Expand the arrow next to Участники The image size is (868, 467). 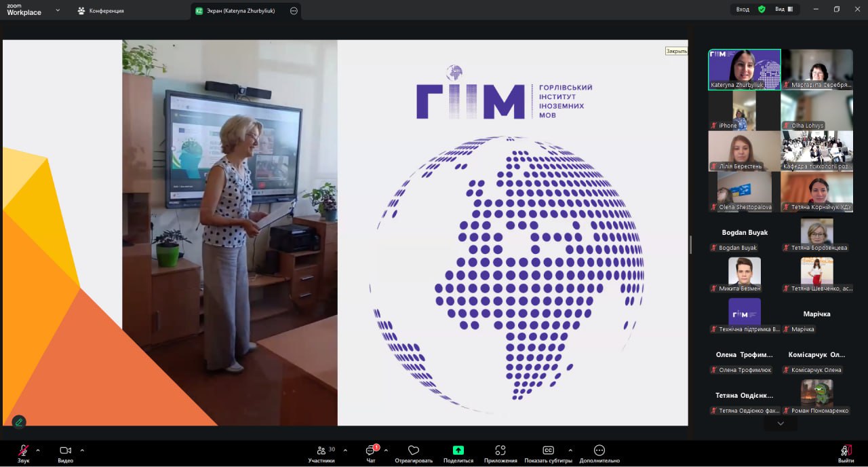[345, 450]
